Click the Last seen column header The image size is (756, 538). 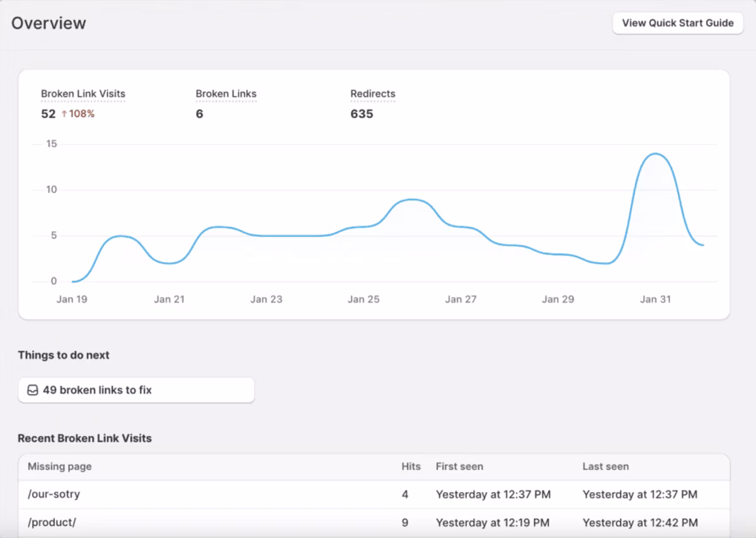coord(605,467)
